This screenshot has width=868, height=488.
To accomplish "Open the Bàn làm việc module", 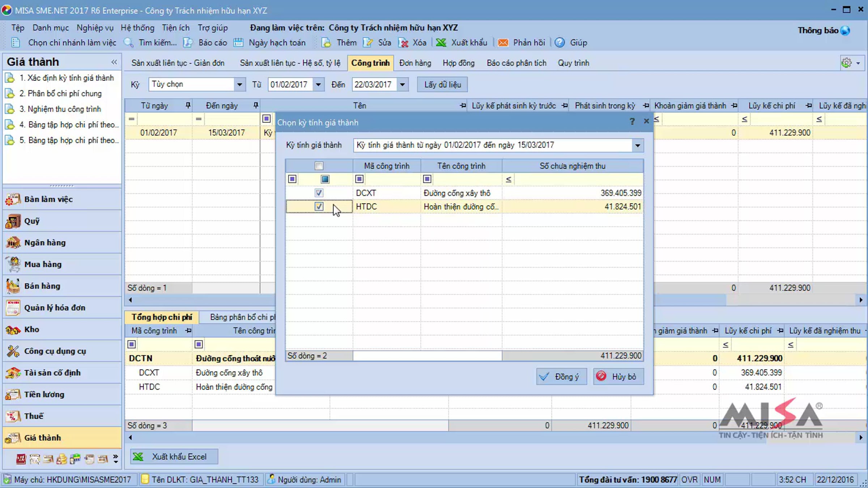I will pos(62,199).
